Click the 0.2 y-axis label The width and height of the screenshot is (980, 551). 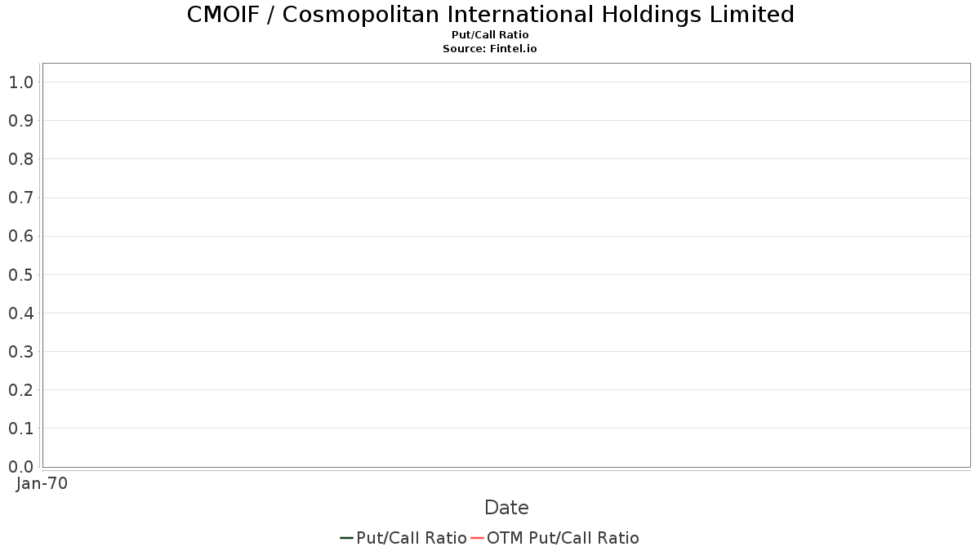click(20, 389)
